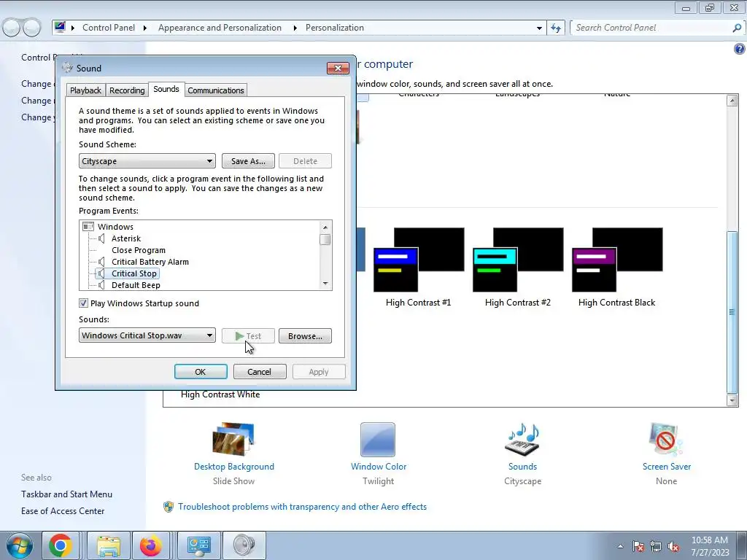Click the refresh icon next to address bar
747x560 pixels.
pos(556,28)
